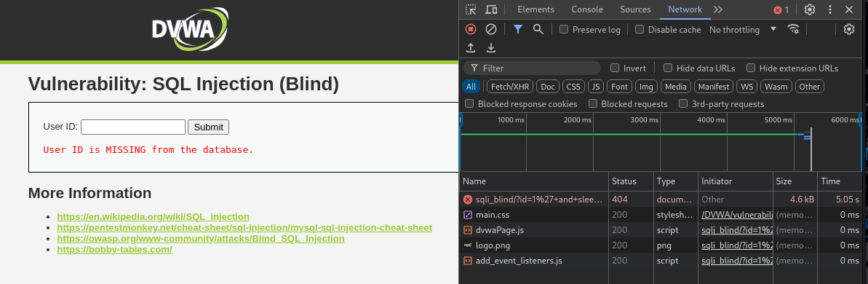The height and width of the screenshot is (284, 868).
Task: Toggle the network filter funnel icon
Action: [x=517, y=29]
